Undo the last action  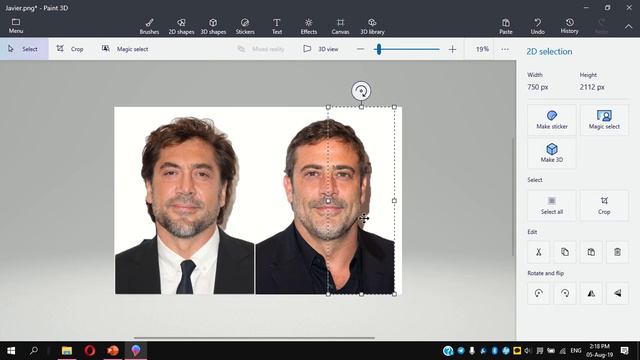[x=538, y=26]
